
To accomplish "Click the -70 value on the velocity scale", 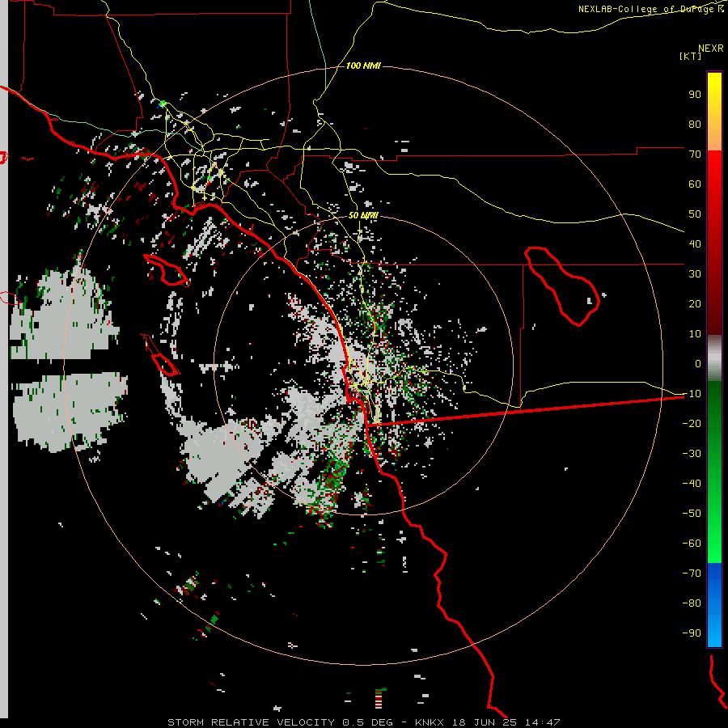I will pyautogui.click(x=692, y=574).
